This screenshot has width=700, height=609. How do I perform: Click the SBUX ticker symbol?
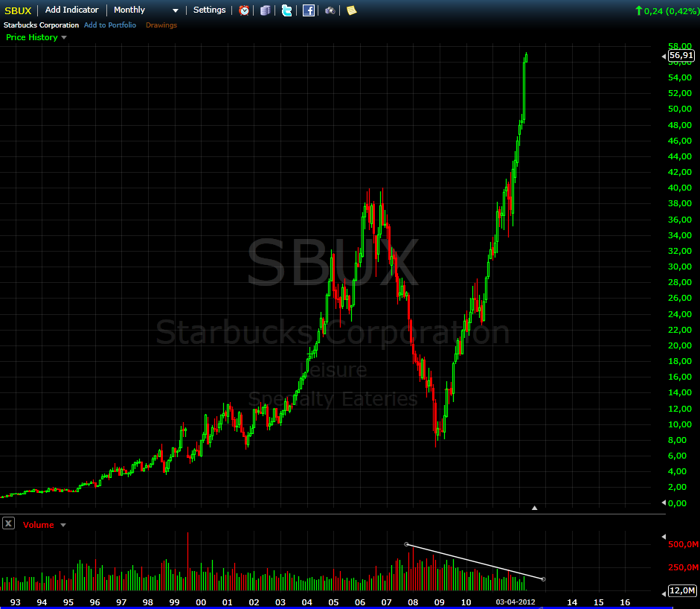18,10
